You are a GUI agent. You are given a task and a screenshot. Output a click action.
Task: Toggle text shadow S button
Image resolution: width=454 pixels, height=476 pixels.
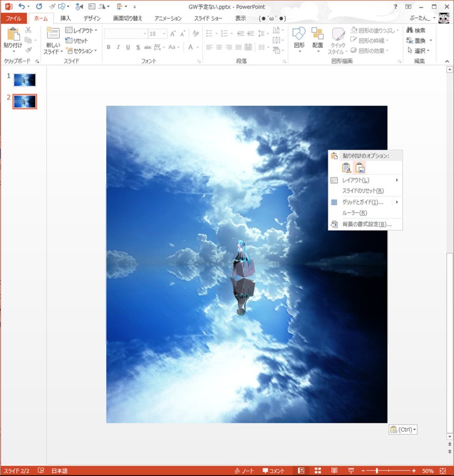coord(138,47)
